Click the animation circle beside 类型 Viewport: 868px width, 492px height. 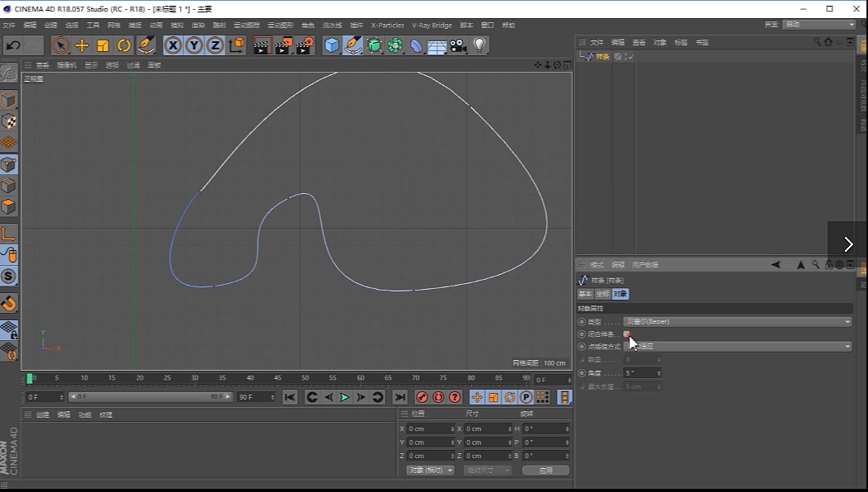(581, 321)
